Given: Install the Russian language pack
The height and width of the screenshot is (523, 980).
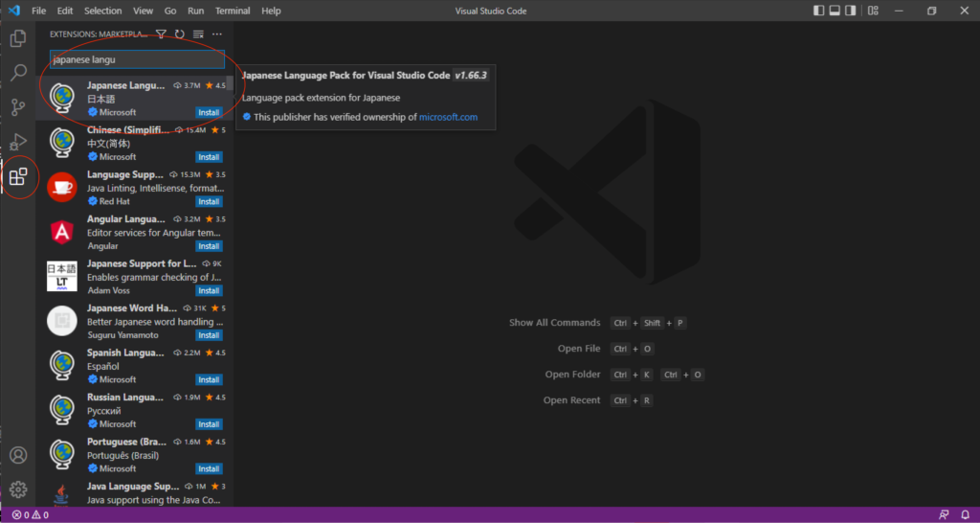Looking at the screenshot, I should 209,424.
